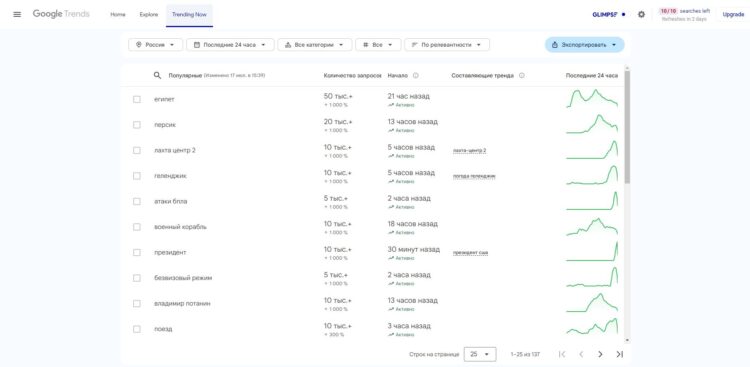Select Trending Now tab
This screenshot has width=750, height=367.
[189, 14]
